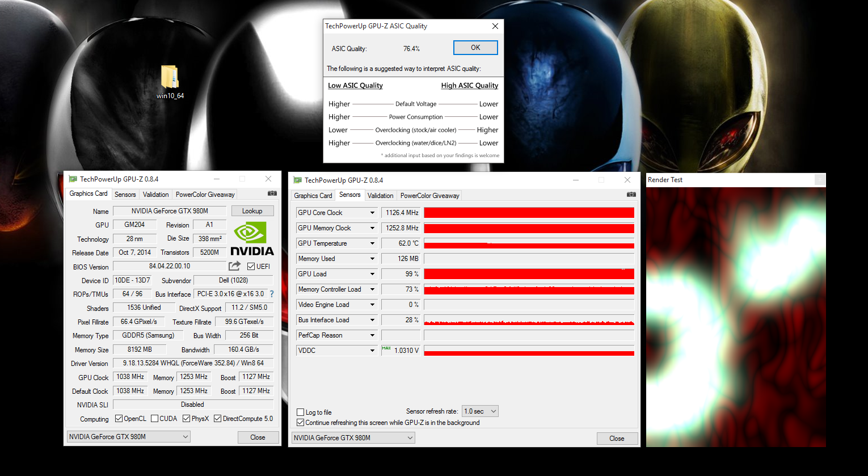Open GPU selector dropdown in Sensors window
868x476 pixels.
(353, 438)
